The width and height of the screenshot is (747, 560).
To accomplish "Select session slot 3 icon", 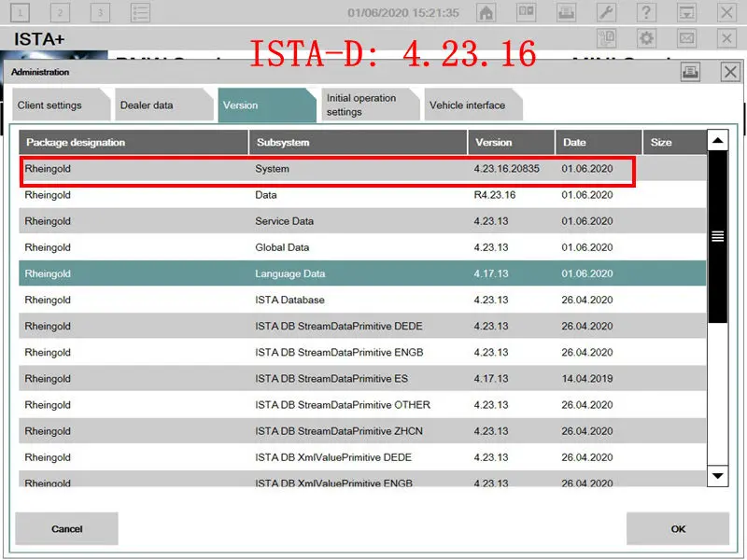I will [100, 12].
